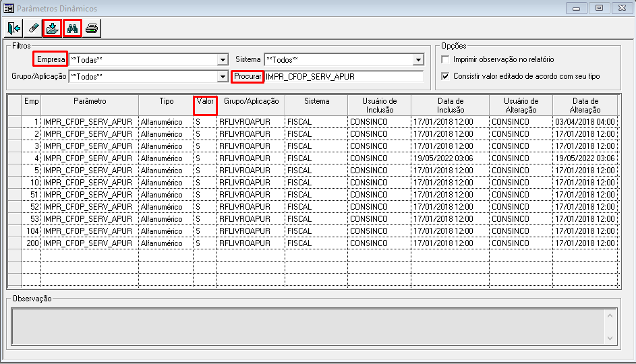Select the row selector for Emp 1
Screen dimensions: 636x364
[15, 122]
